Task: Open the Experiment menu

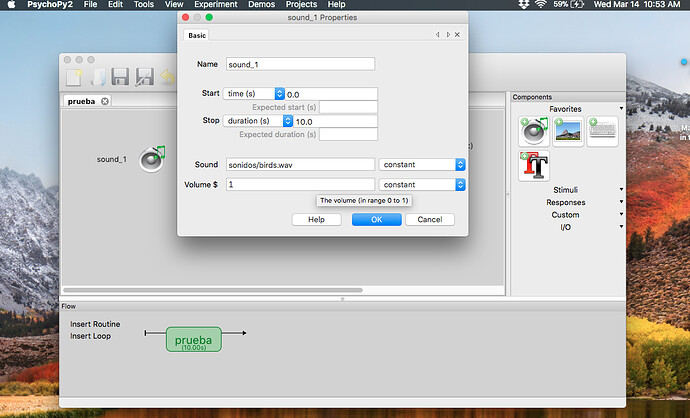Action: pos(216,4)
